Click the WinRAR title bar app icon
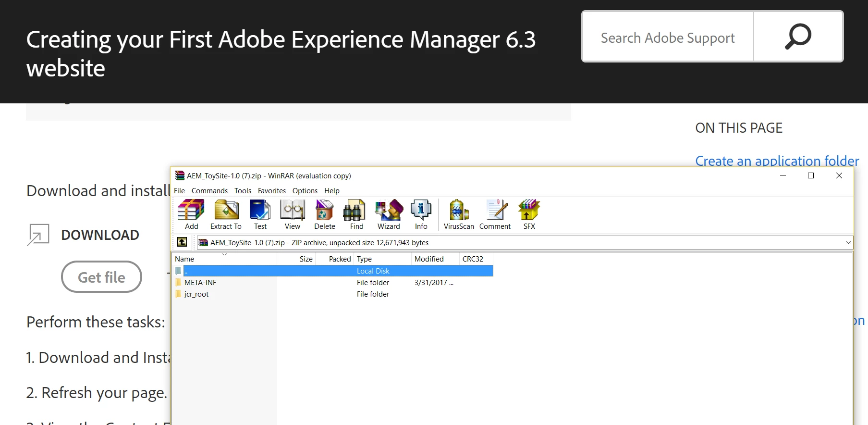Screen dimensions: 868x425 pyautogui.click(x=180, y=175)
